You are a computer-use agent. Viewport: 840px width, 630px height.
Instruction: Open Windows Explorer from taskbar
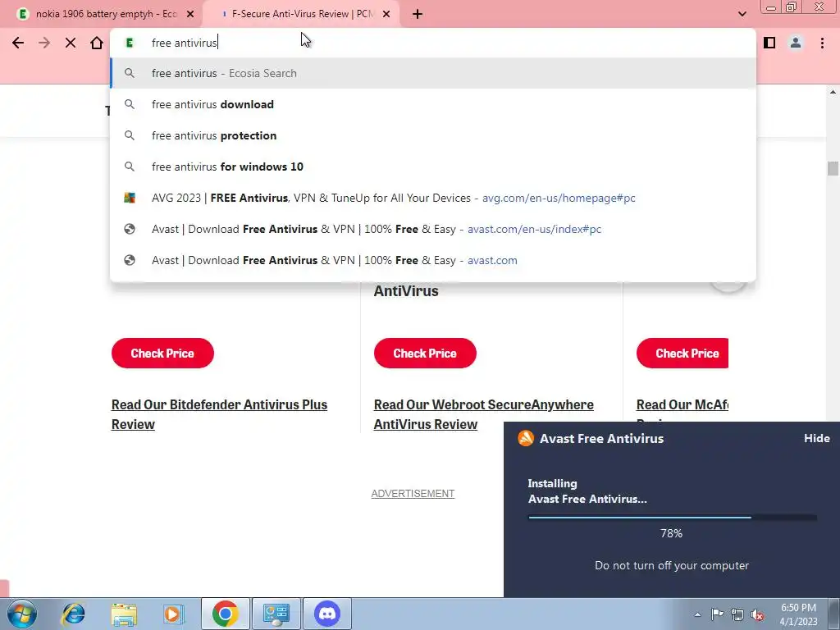click(124, 614)
